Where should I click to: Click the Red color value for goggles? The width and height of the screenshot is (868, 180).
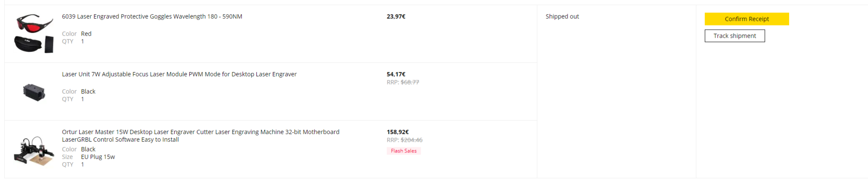click(x=86, y=34)
